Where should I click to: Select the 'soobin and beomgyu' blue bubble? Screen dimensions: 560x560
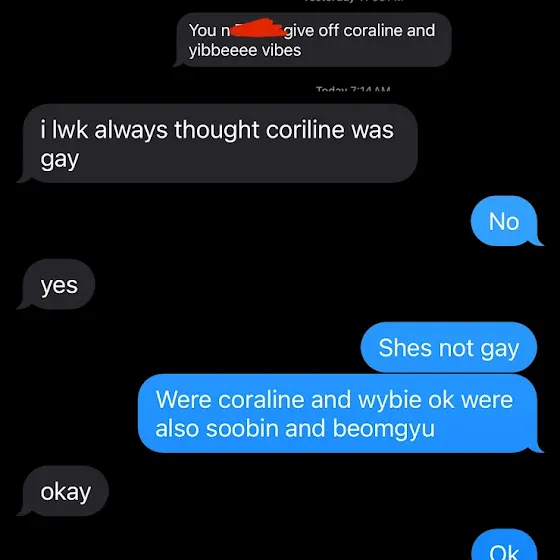point(339,413)
